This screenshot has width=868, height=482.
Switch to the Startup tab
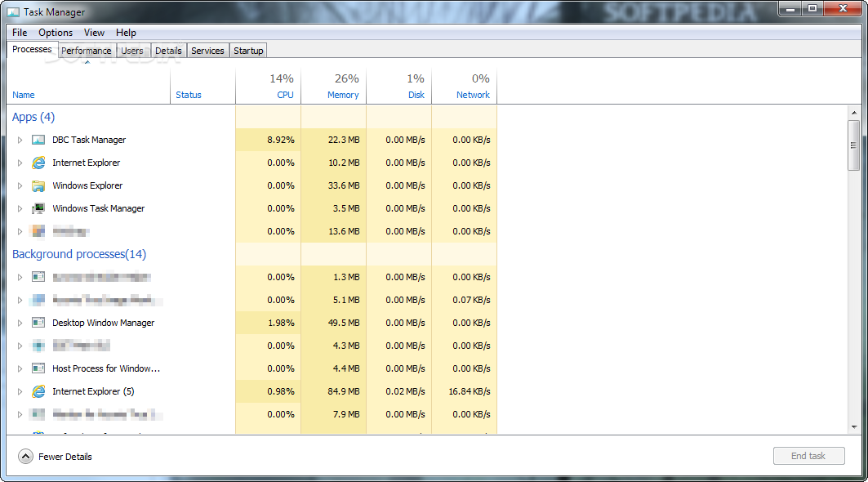pyautogui.click(x=248, y=51)
